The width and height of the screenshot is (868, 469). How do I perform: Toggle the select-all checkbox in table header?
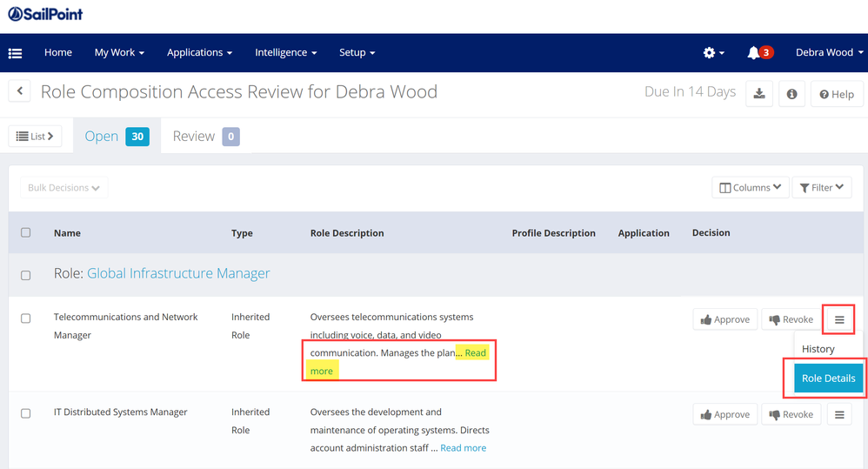point(26,233)
